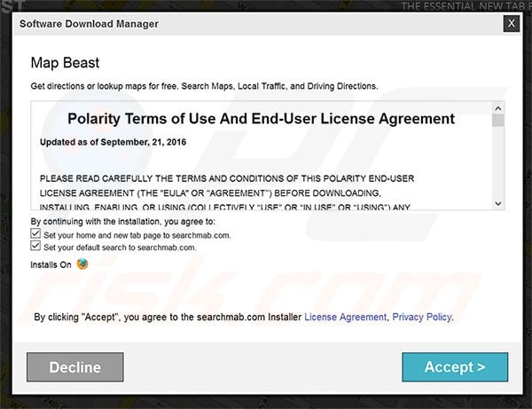This screenshot has width=532, height=409.
Task: Uncheck Set your home and new tab page
Action: click(35, 233)
